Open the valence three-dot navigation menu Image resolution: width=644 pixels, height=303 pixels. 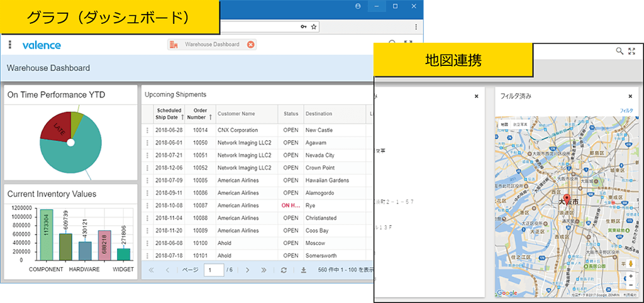(x=10, y=45)
